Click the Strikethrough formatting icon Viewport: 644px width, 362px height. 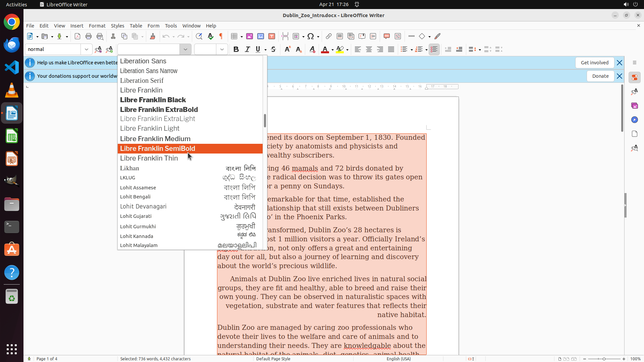point(273,49)
